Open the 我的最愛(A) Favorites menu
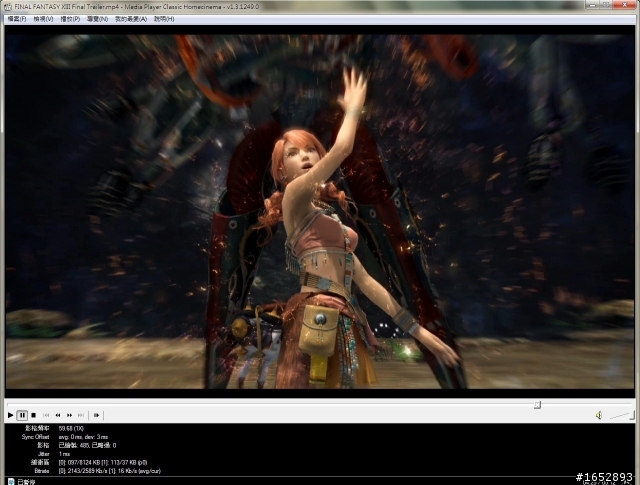This screenshot has height=485, width=640. 131,19
